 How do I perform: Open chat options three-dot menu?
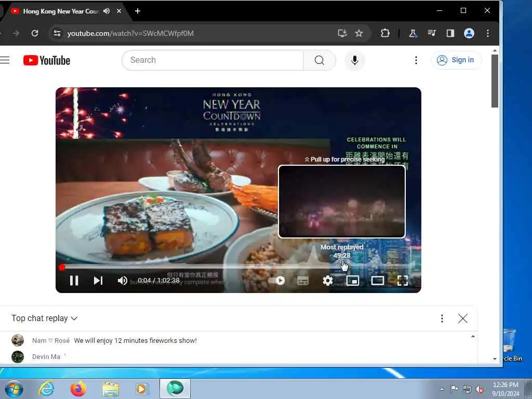click(442, 318)
